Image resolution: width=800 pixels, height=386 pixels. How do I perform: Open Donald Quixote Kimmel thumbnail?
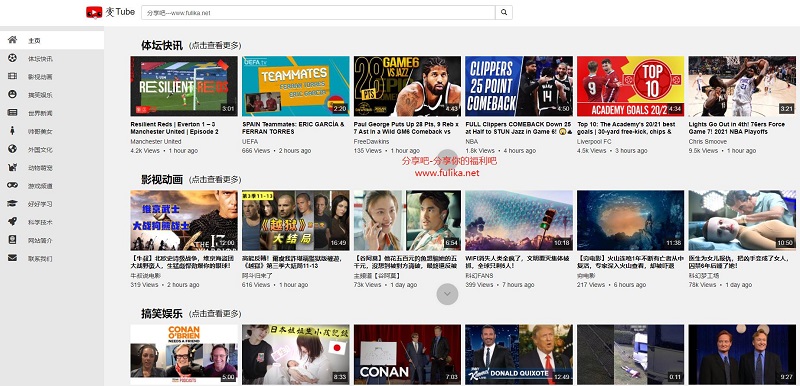coord(519,354)
